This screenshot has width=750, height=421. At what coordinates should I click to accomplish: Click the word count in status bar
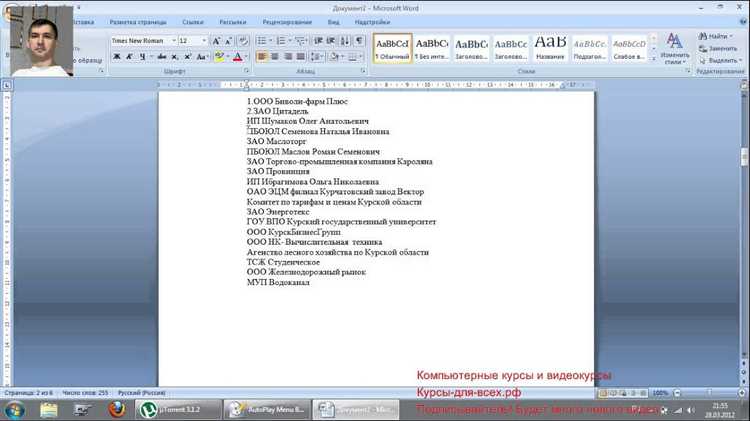pyautogui.click(x=85, y=393)
